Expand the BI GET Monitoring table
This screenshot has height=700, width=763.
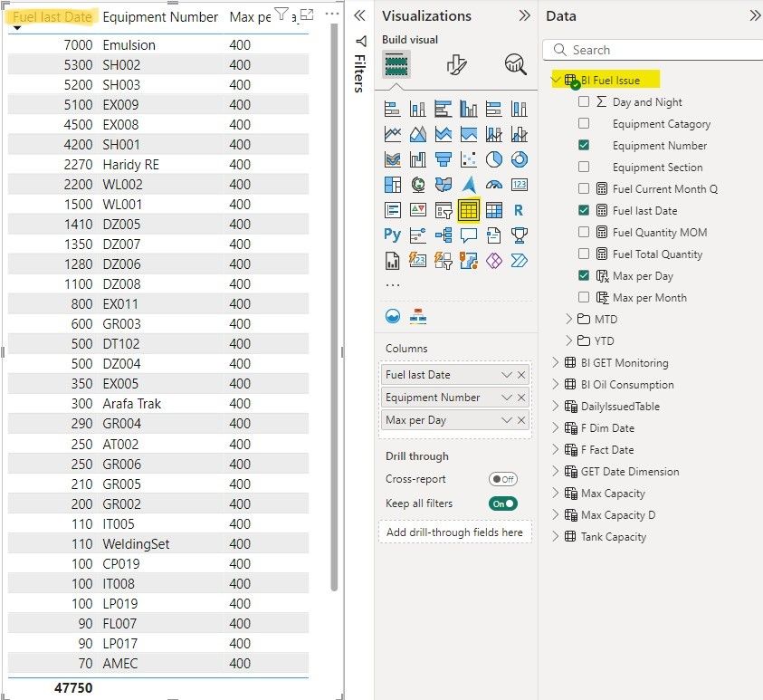[556, 362]
